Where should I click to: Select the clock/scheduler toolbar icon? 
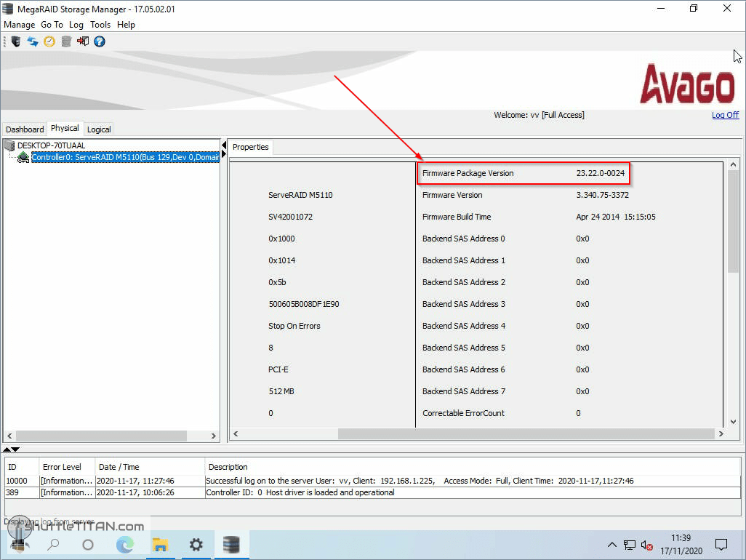pyautogui.click(x=49, y=41)
